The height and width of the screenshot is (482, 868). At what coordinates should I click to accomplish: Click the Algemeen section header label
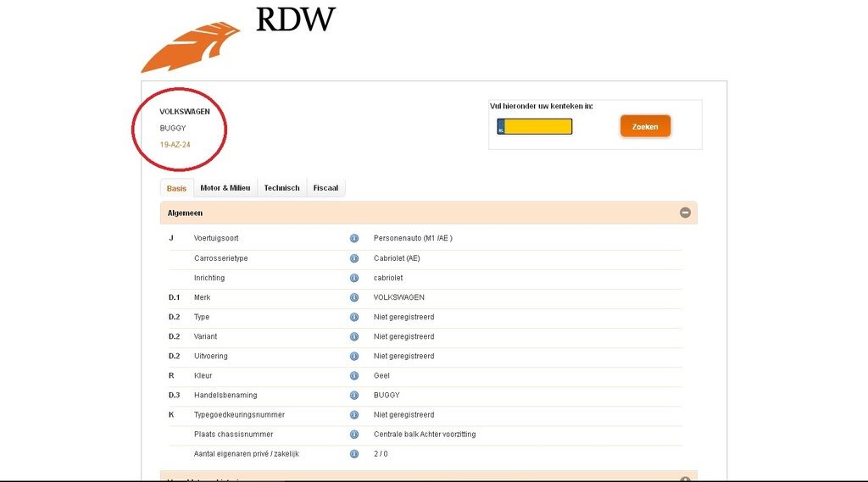click(185, 213)
